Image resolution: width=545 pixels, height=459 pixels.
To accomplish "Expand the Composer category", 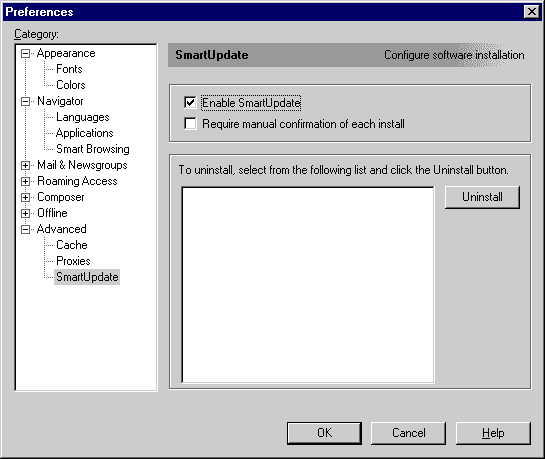I will (25, 197).
